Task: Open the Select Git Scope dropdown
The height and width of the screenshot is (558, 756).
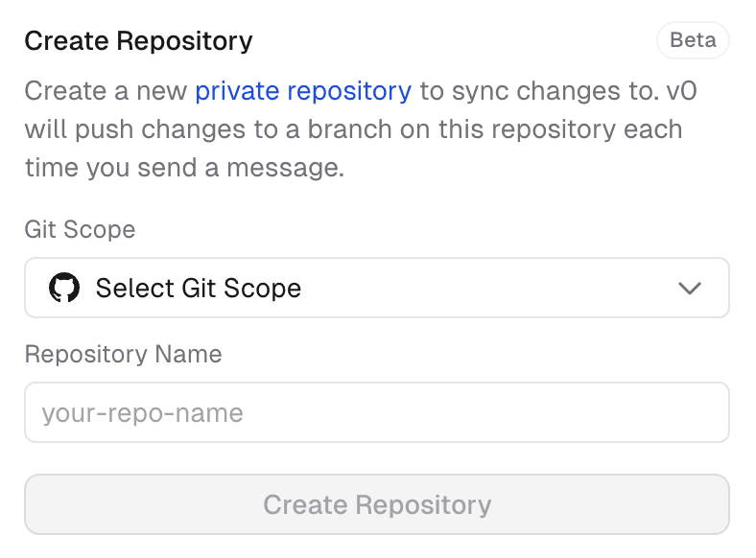Action: pyautogui.click(x=376, y=288)
